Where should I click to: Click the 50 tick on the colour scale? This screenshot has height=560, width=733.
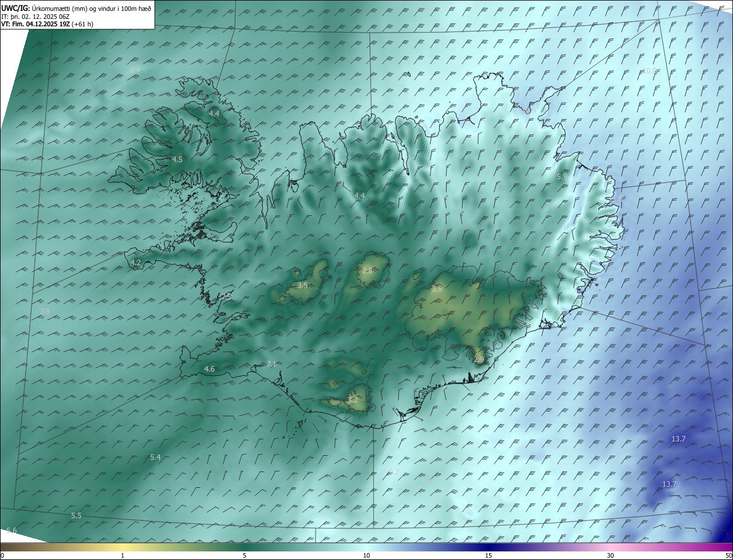(x=728, y=556)
